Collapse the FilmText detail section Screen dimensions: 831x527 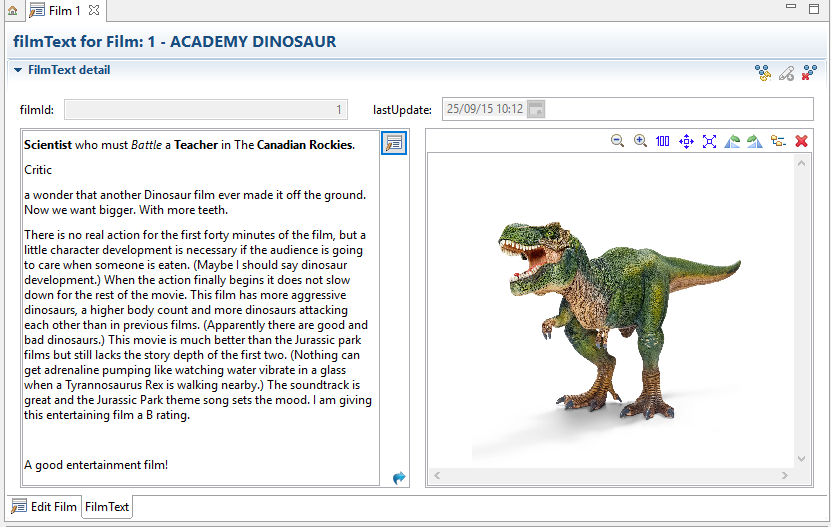pyautogui.click(x=18, y=71)
